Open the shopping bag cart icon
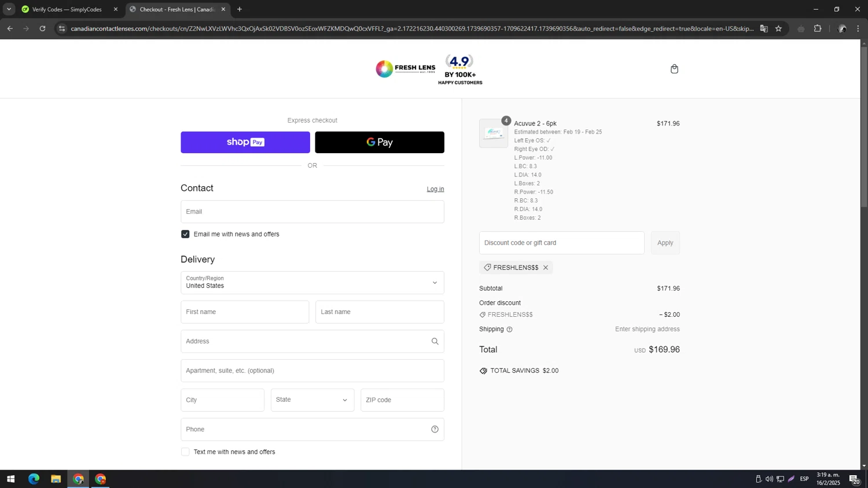This screenshot has height=488, width=868. tap(674, 69)
